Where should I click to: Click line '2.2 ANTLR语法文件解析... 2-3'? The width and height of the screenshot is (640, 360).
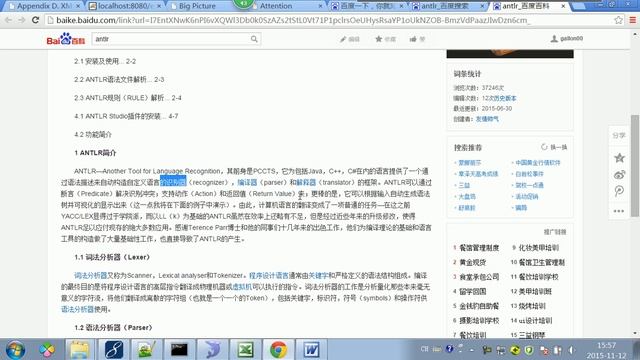coord(119,80)
